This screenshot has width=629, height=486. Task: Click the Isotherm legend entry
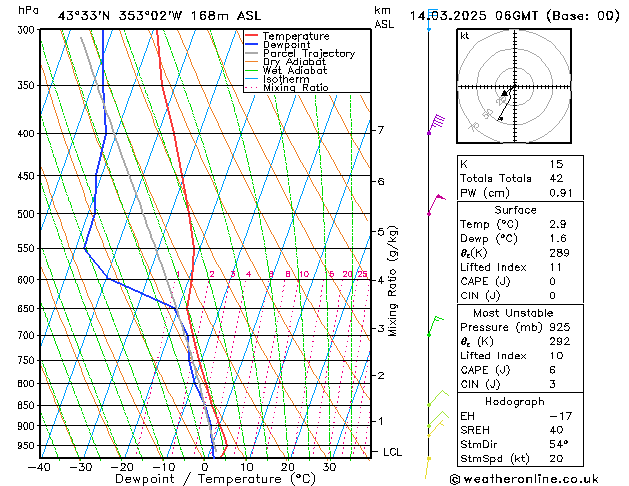click(x=277, y=79)
